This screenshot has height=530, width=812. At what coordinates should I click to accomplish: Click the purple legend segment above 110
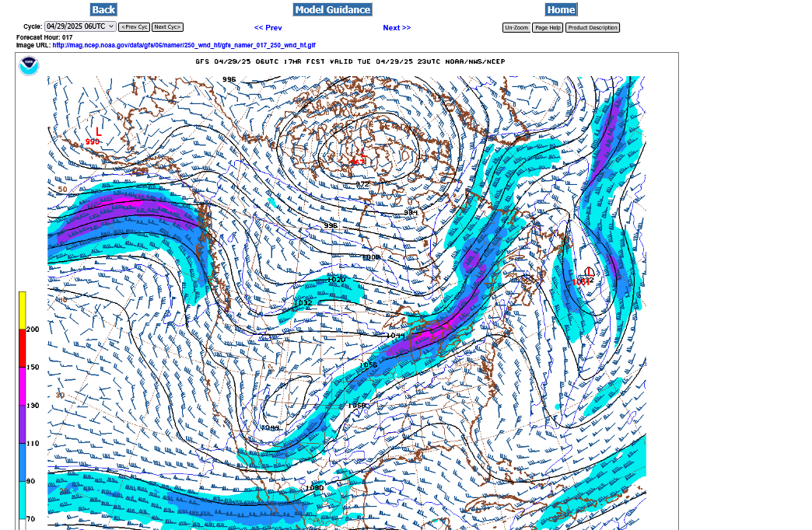[23, 424]
